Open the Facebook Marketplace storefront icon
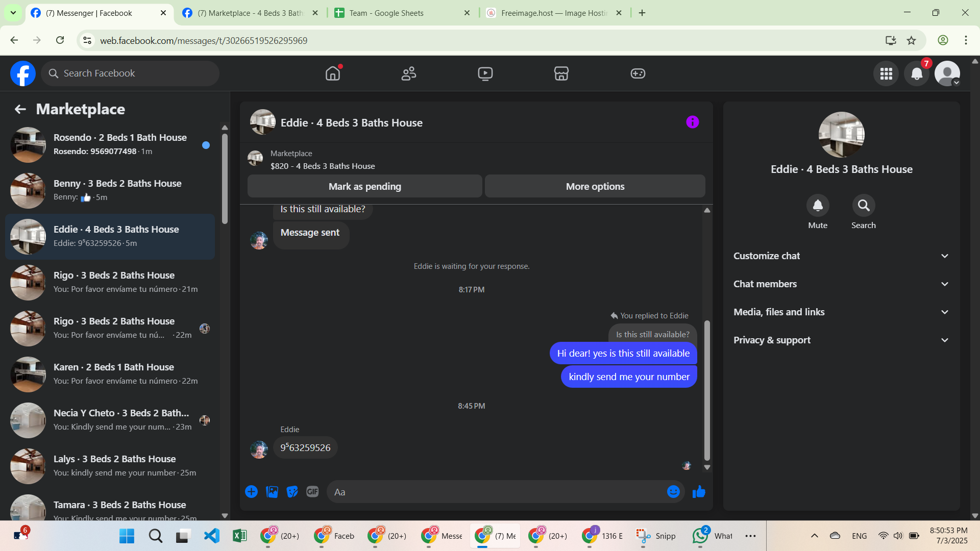Viewport: 980px width, 551px height. pyautogui.click(x=561, y=73)
